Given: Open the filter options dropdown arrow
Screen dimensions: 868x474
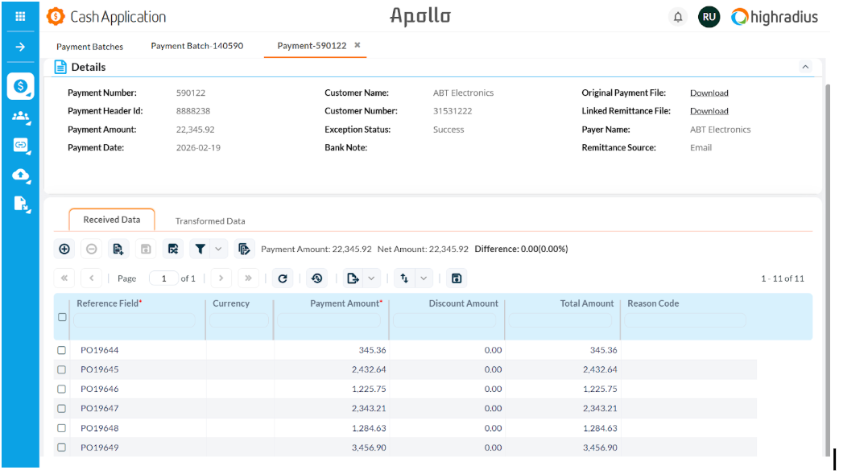Looking at the screenshot, I should (x=219, y=249).
